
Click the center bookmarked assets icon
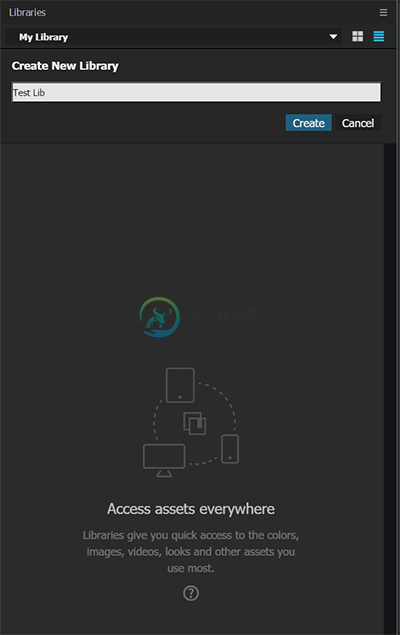click(195, 423)
